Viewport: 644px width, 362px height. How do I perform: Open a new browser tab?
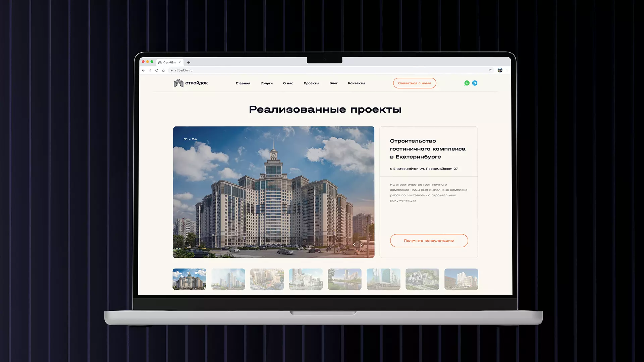[x=189, y=62]
